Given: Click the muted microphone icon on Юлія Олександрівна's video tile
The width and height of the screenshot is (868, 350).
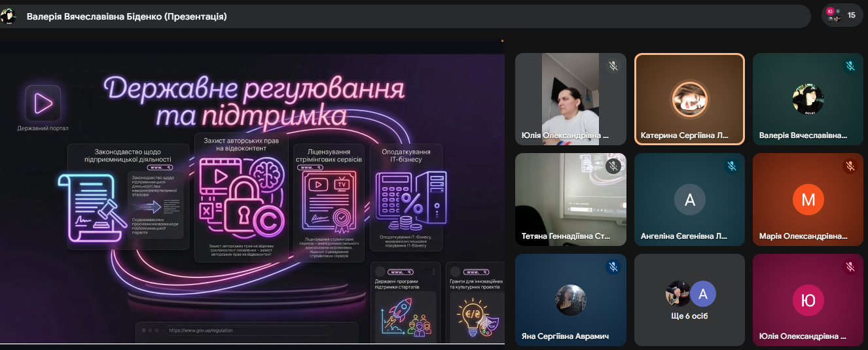Looking at the screenshot, I should coord(613,66).
